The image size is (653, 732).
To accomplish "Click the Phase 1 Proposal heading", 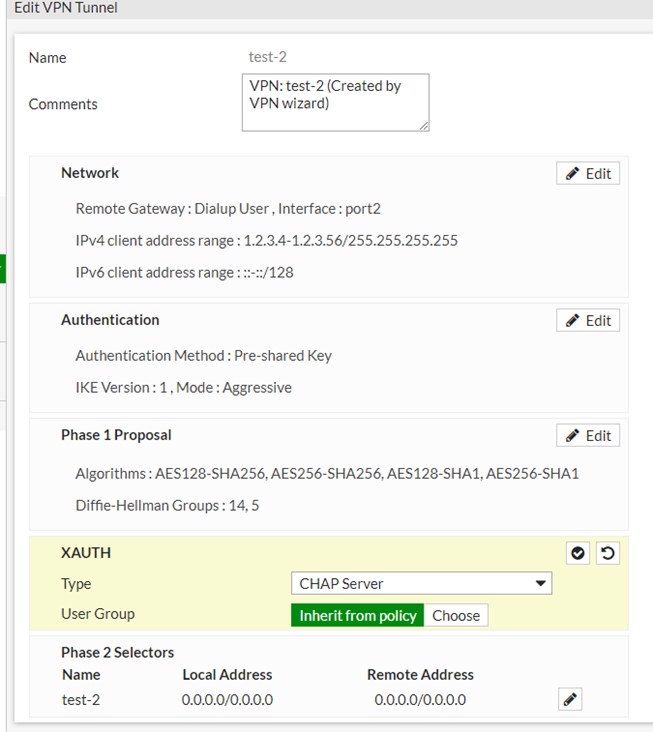I will (x=117, y=435).
